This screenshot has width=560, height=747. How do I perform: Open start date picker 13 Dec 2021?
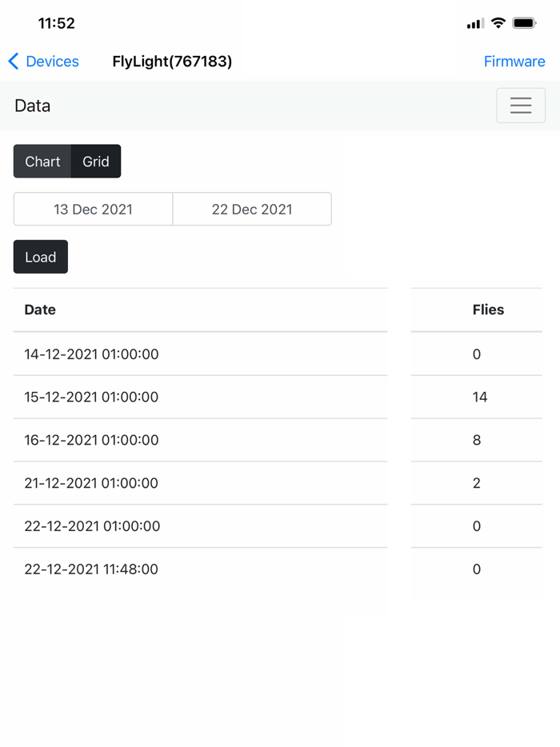click(93, 209)
